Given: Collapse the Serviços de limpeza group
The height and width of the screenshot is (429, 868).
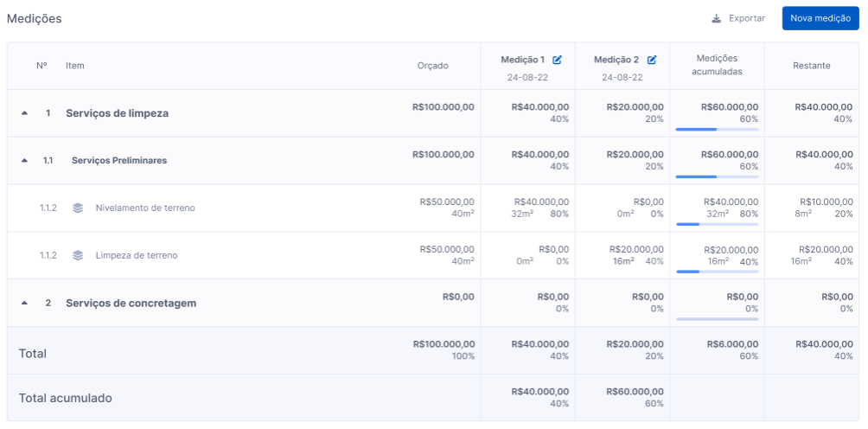Looking at the screenshot, I should pos(24,113).
